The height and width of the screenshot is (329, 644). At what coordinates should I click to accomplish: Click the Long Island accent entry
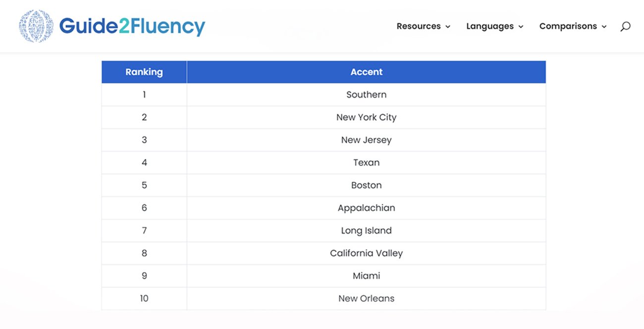366,231
